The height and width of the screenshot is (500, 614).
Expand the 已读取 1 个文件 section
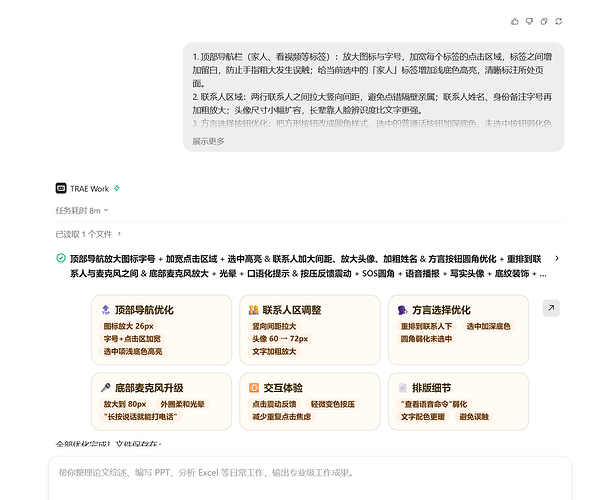coord(88,234)
